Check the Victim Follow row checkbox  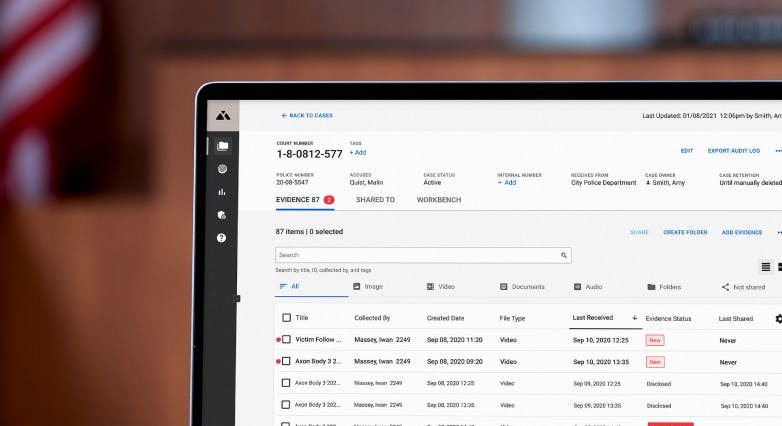coord(286,339)
